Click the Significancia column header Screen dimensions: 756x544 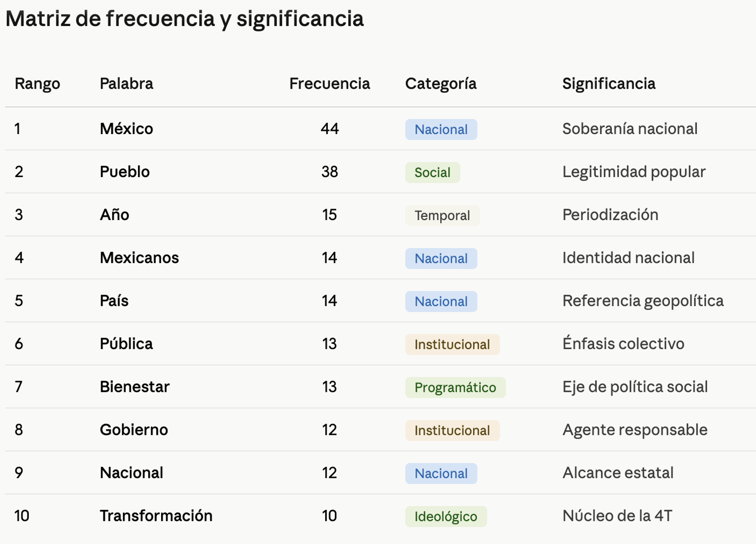coord(609,84)
